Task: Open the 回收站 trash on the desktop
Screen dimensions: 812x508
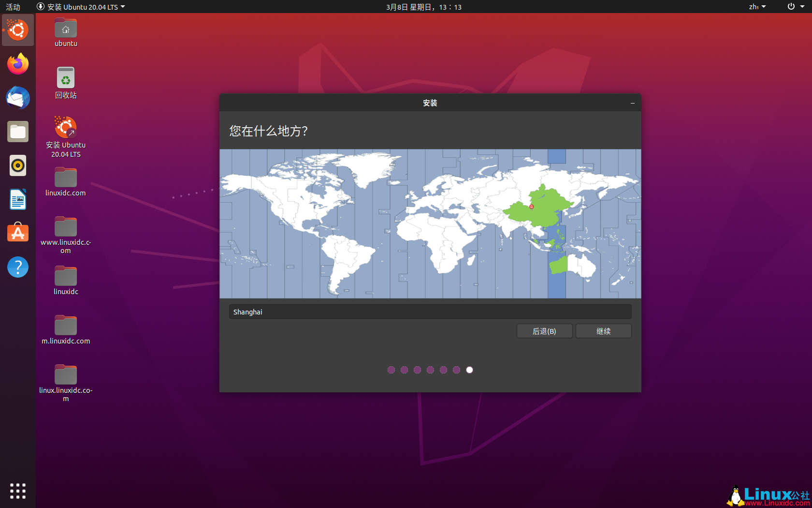Action: (65, 77)
